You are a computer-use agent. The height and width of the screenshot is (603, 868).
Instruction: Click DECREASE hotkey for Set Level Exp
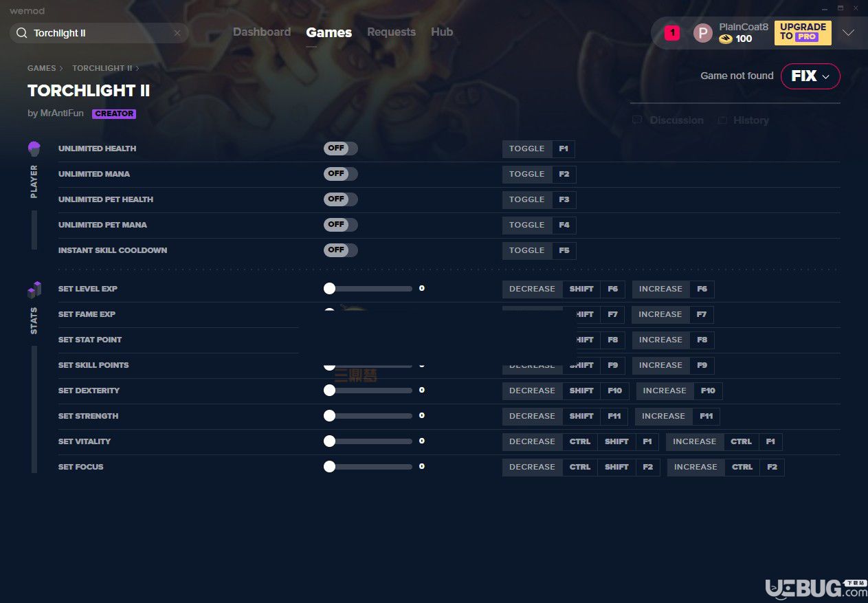[x=532, y=289]
